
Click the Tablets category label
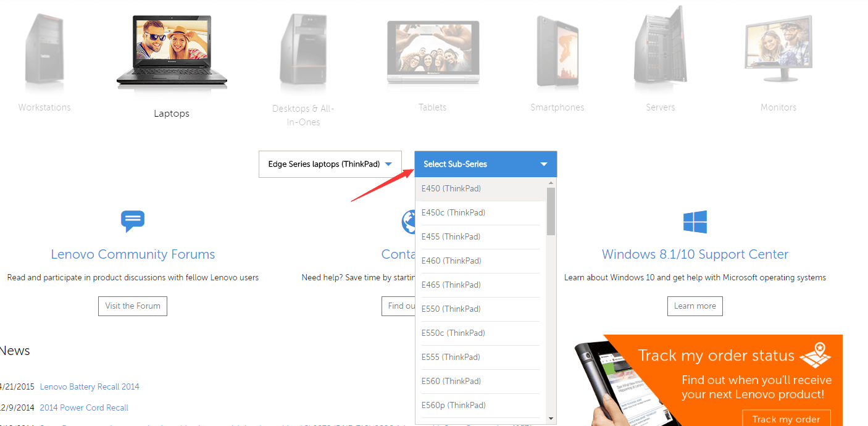pos(432,107)
